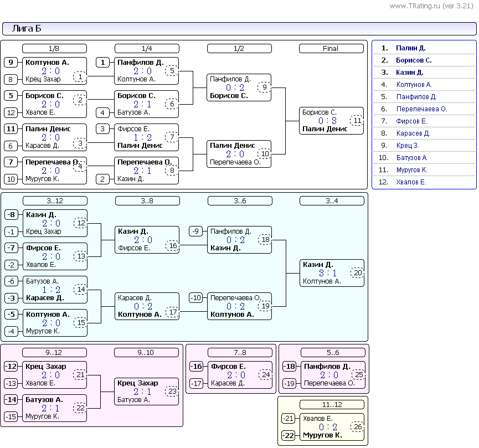Viewport: 479px width, 448px height.
Task: Open Фирсов Е. in the standings list
Action: click(411, 121)
